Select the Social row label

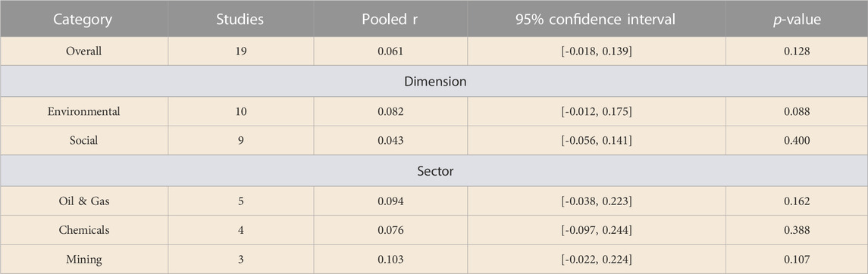tap(83, 140)
